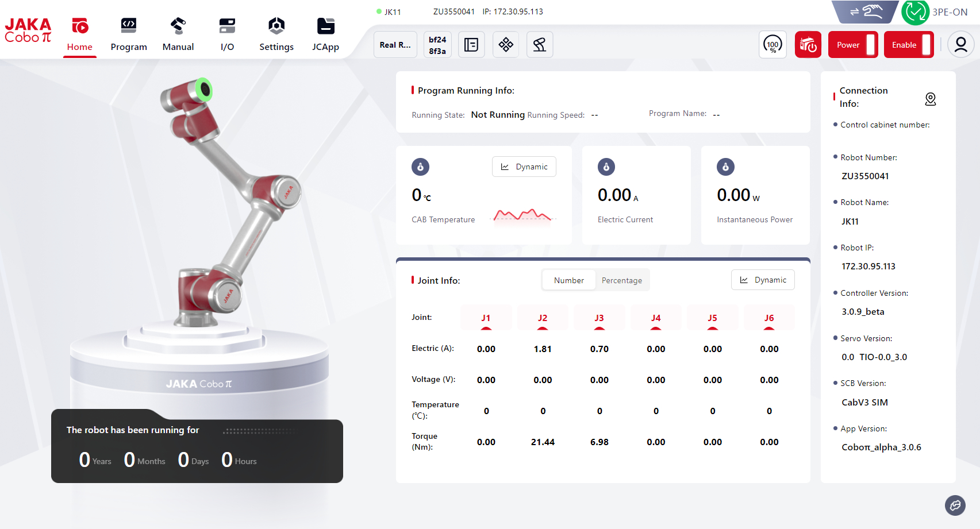Screen dimensions: 980x529
Task: Click the four-diamond grid toolbar icon
Action: [506, 45]
